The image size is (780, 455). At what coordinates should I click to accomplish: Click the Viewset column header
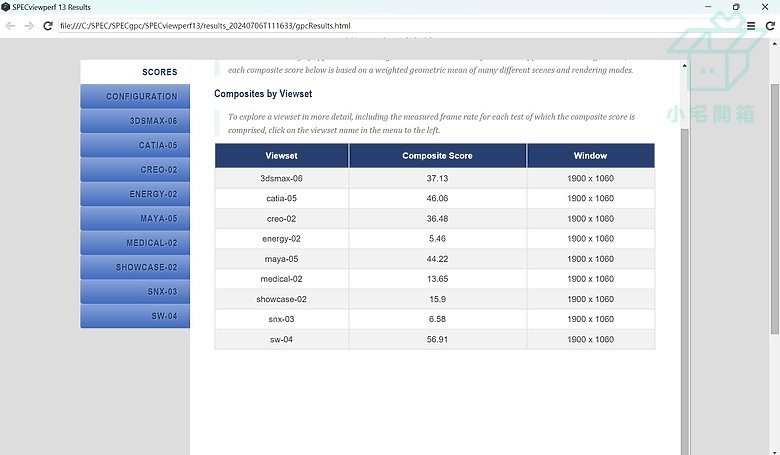(282, 156)
